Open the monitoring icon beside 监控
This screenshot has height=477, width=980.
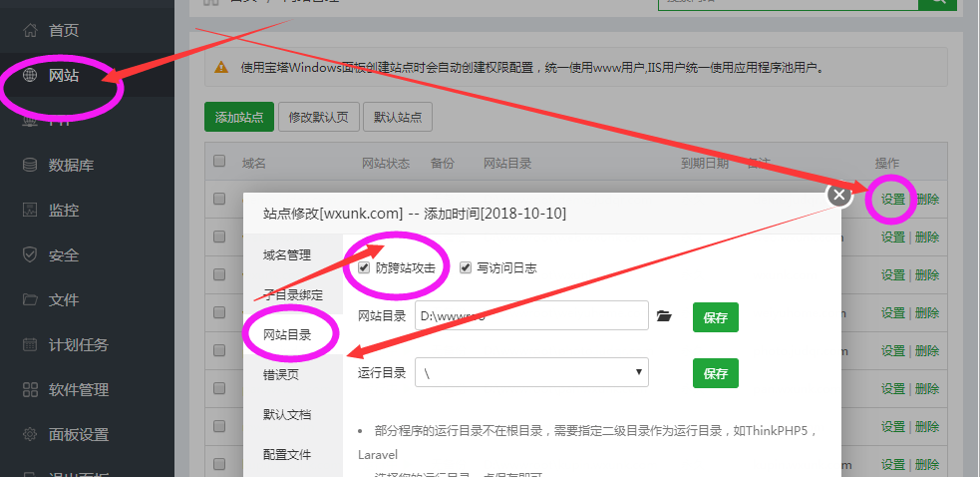[30, 211]
